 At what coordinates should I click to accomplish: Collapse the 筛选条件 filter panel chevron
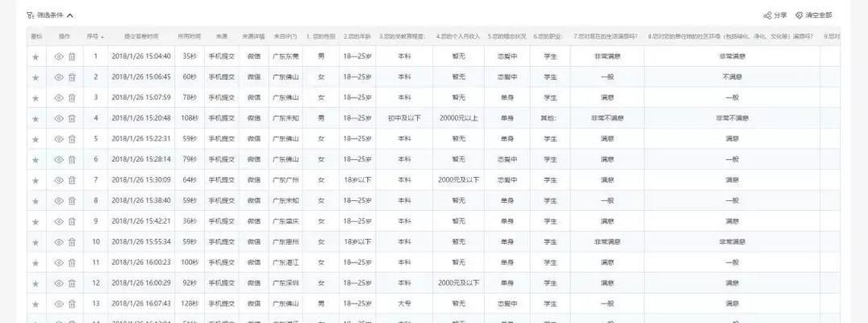[x=69, y=15]
